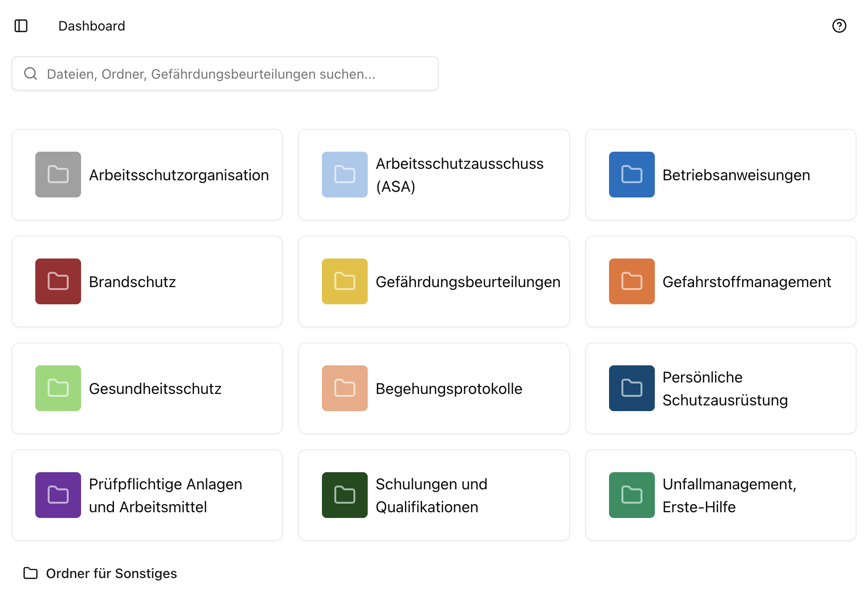The width and height of the screenshot is (868, 600).
Task: Click the Betriebsanweisungen card
Action: click(720, 175)
